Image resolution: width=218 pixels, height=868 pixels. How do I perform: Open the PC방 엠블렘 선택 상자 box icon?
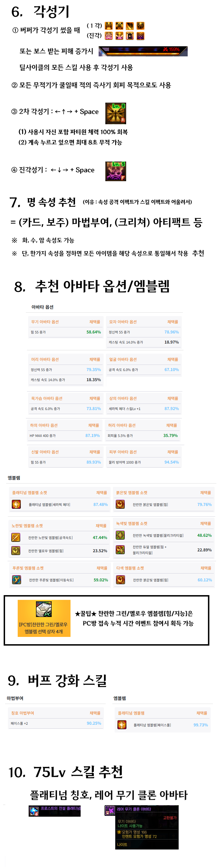(x=44, y=609)
